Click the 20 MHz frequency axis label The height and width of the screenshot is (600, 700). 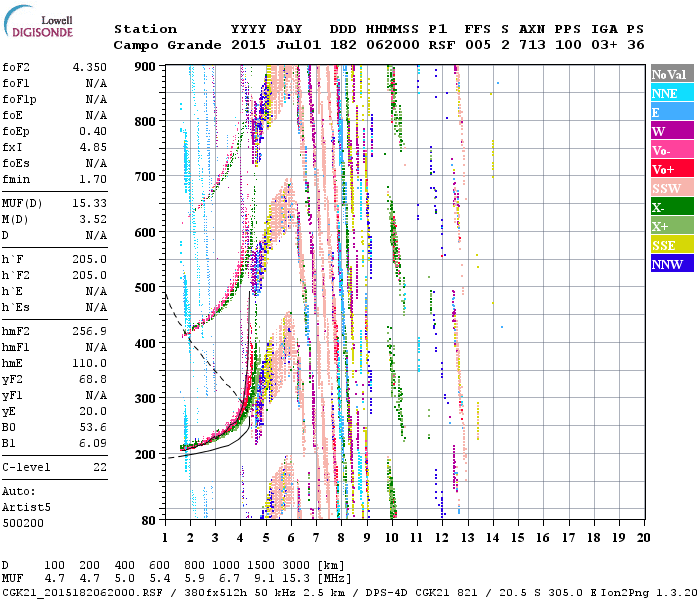tap(644, 538)
